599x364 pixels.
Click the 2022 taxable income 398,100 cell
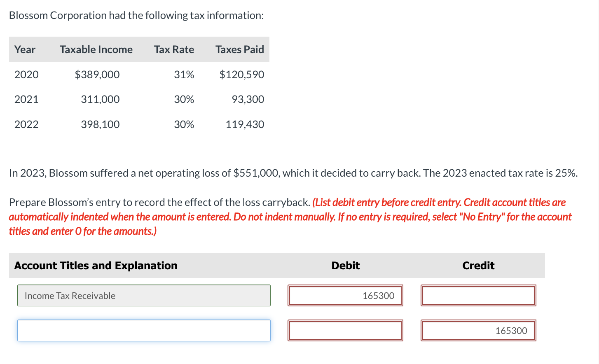(x=100, y=124)
